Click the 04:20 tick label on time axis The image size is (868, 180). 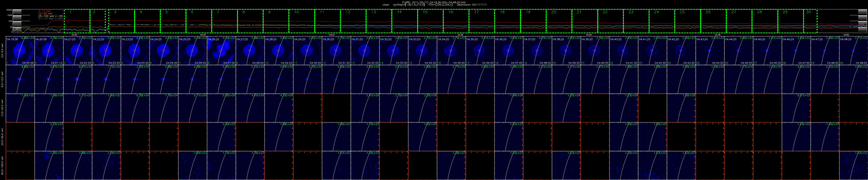pyautogui.click(x=75, y=34)
